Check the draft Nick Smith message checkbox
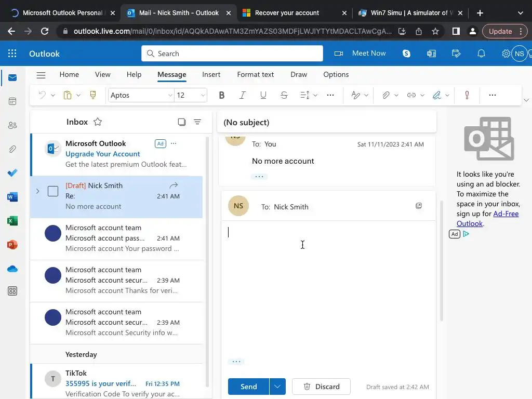Screen dimensions: 532x399 click(x=53, y=191)
